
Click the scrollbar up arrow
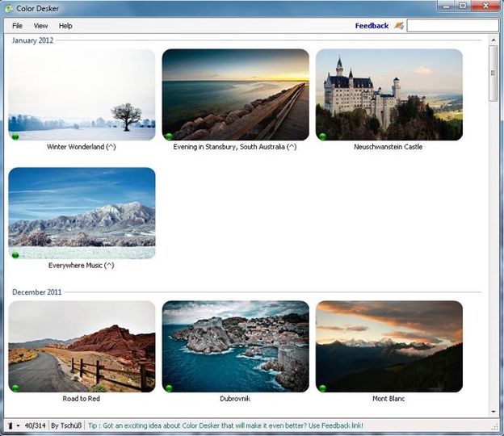[x=493, y=40]
